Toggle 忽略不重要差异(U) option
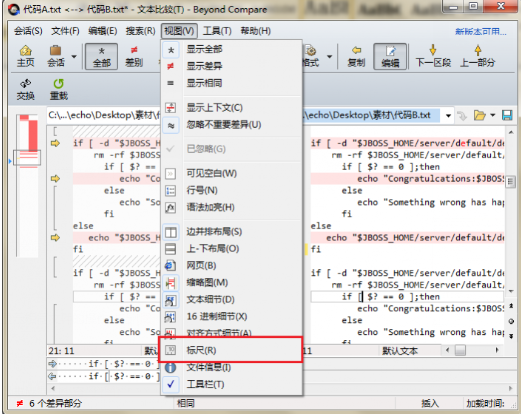Viewport: 521px width, 415px height. point(231,125)
